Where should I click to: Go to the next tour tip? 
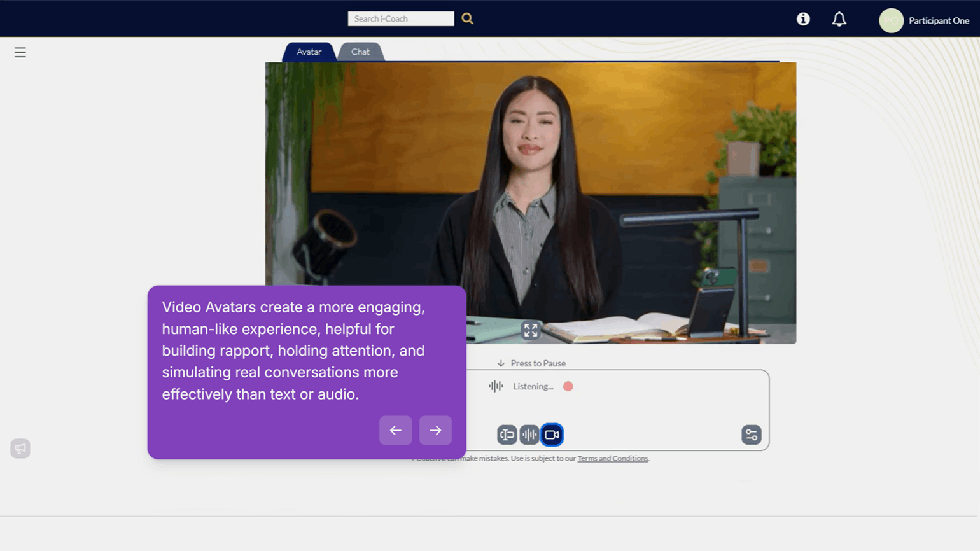point(435,431)
